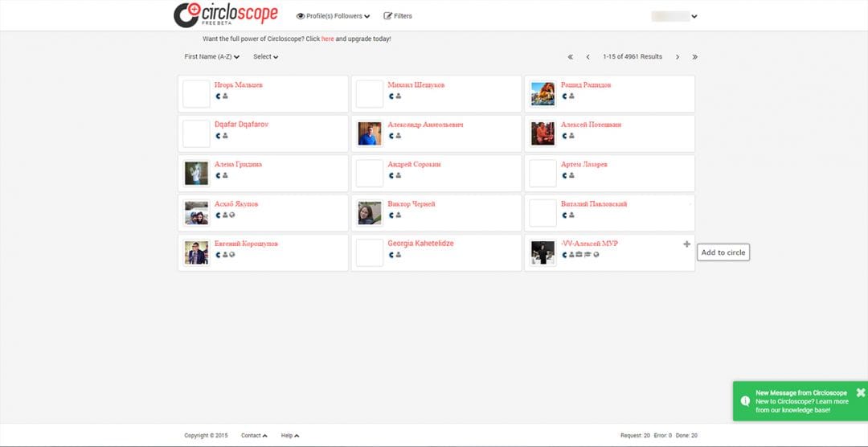The image size is (868, 447).
Task: Click the info icon in the green notification
Action: (x=745, y=401)
